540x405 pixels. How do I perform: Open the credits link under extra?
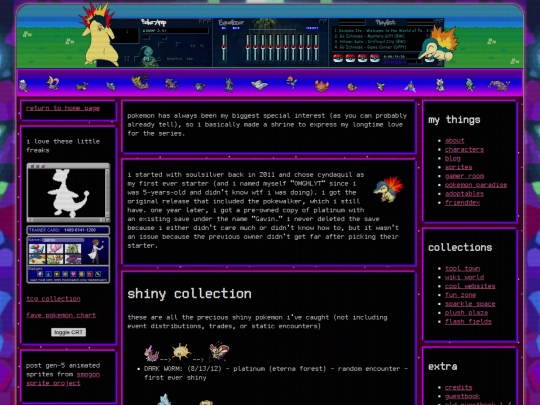coord(458,388)
